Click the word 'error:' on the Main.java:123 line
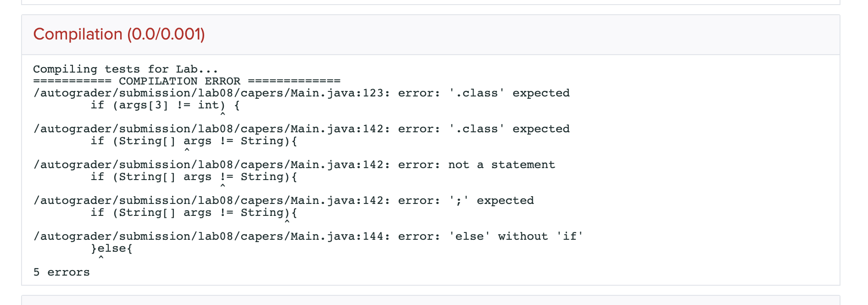 [419, 93]
